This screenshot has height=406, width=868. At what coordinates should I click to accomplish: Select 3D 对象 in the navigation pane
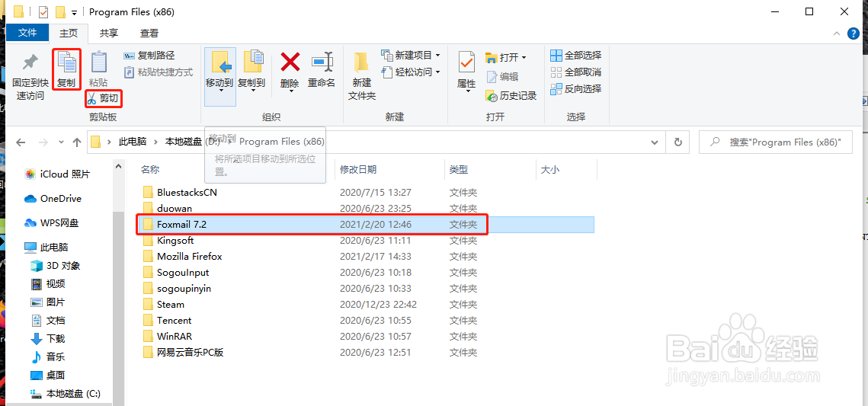click(56, 266)
